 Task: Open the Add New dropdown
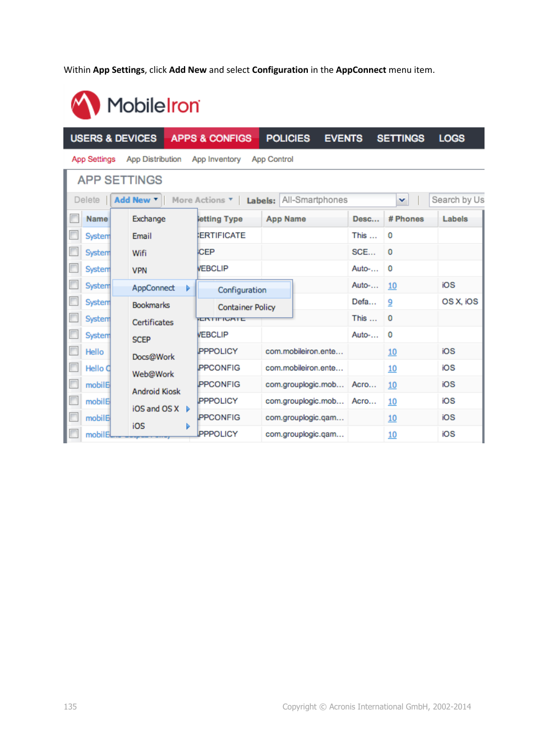pyautogui.click(x=136, y=200)
